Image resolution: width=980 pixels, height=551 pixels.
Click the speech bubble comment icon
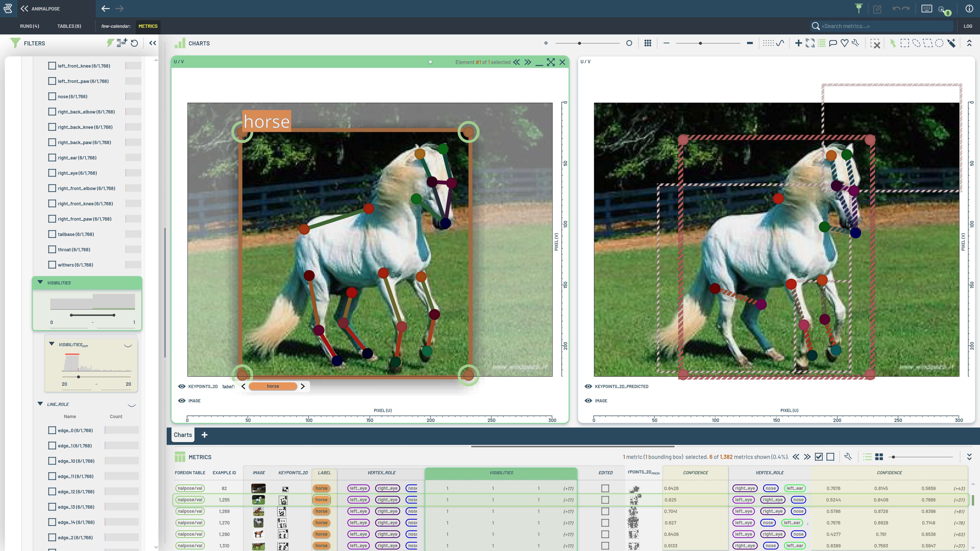click(x=833, y=43)
